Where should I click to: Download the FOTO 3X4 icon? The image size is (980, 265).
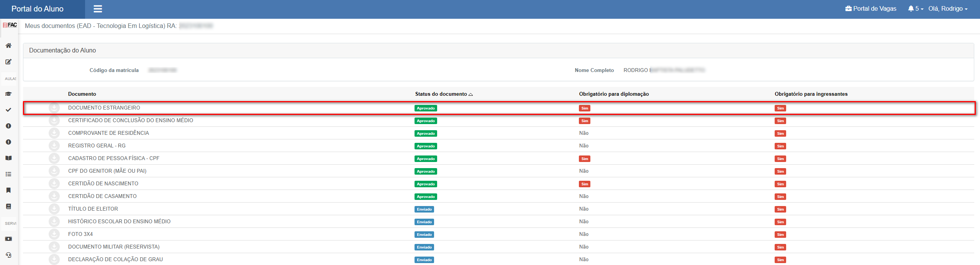point(54,234)
